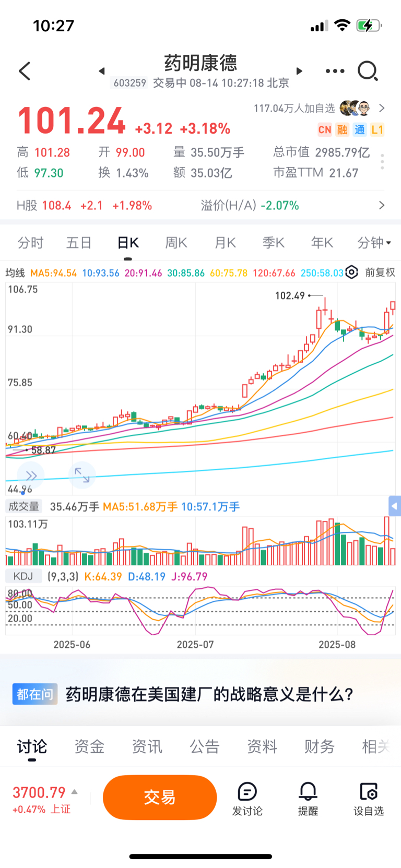Switch to 财务 financials tab

[x=319, y=747]
